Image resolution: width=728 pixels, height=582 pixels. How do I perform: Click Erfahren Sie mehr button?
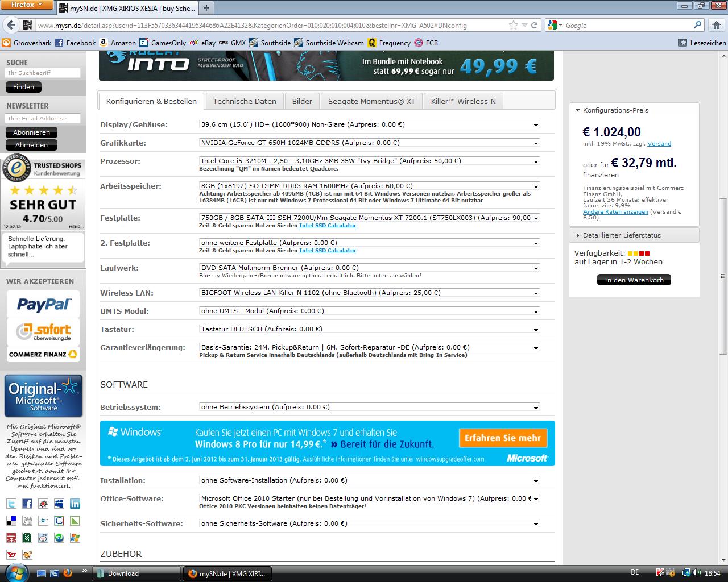503,438
